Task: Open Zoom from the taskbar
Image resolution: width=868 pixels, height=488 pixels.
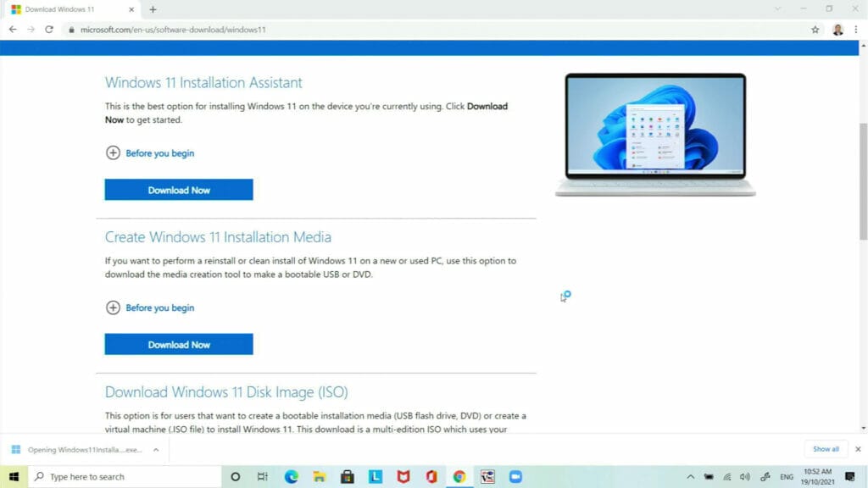Action: click(515, 476)
